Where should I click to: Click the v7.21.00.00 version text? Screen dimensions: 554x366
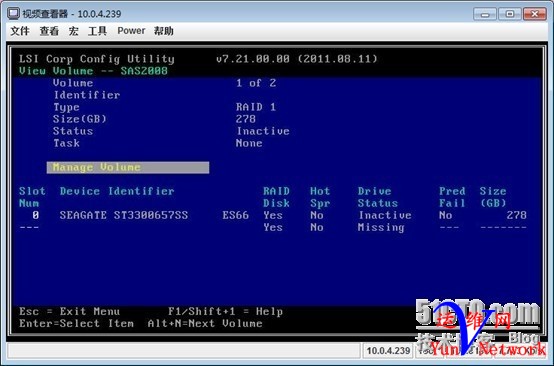253,59
